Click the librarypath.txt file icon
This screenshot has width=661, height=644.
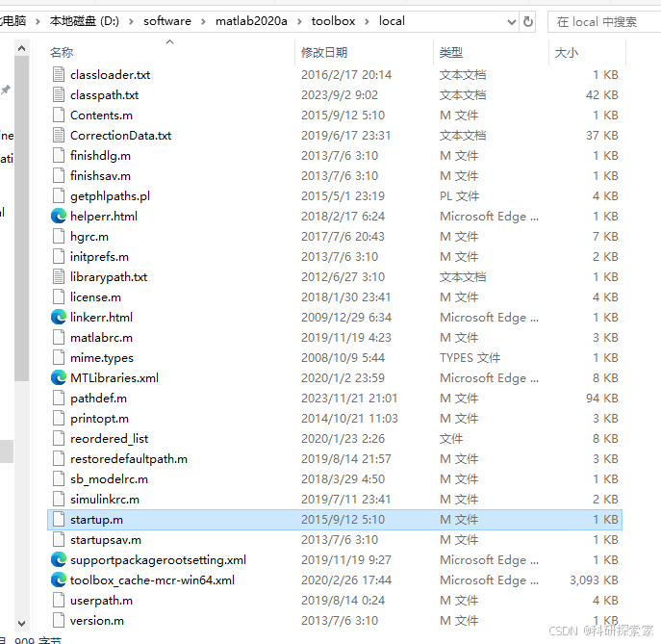59,277
